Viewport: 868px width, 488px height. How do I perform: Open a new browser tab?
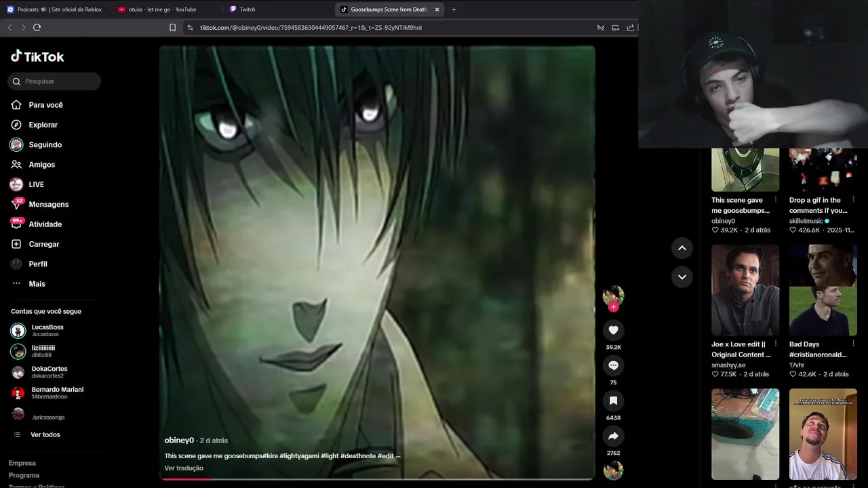pyautogui.click(x=454, y=9)
